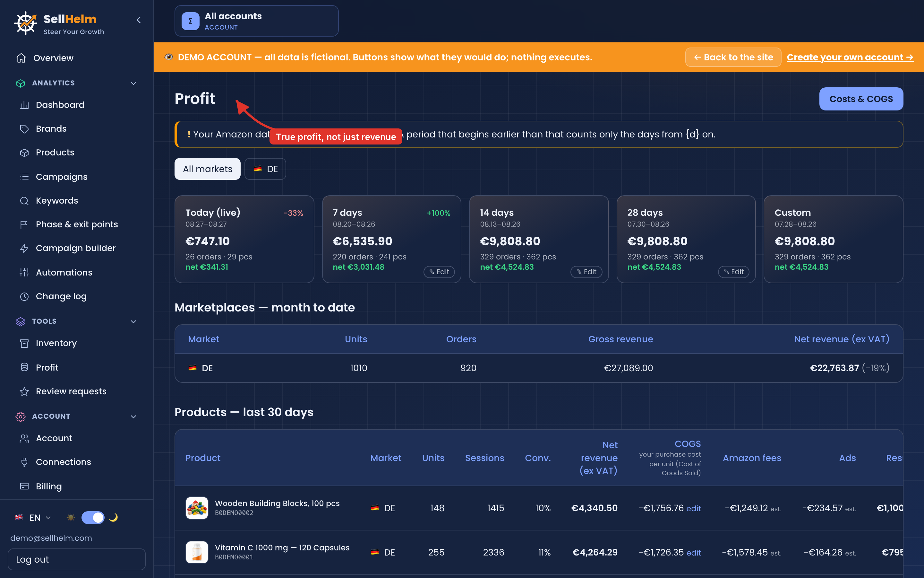
Task: Click the Automations sliders icon
Action: 24,273
